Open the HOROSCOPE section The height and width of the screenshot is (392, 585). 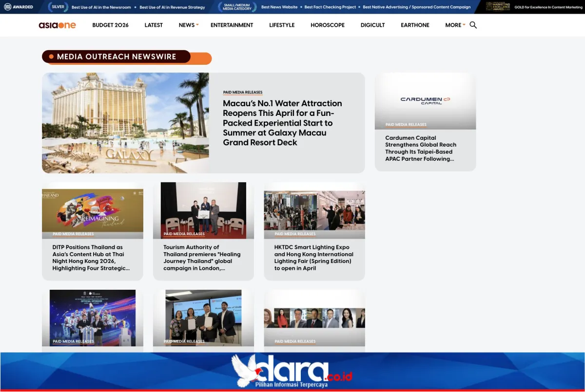coord(328,25)
